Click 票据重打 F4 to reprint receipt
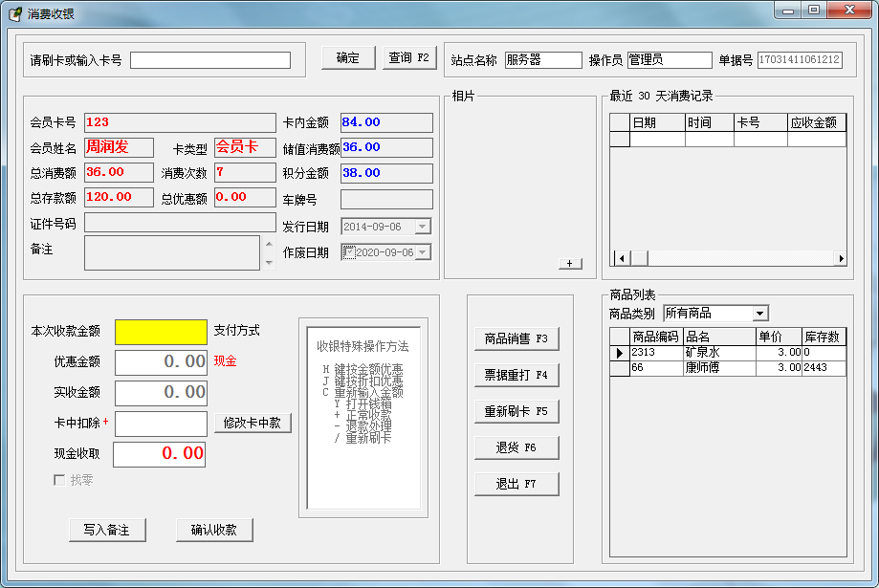This screenshot has width=879, height=588. click(x=516, y=374)
